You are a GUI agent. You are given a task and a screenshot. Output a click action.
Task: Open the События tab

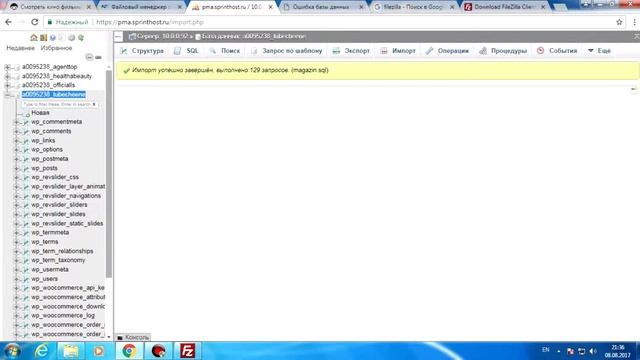(557, 51)
